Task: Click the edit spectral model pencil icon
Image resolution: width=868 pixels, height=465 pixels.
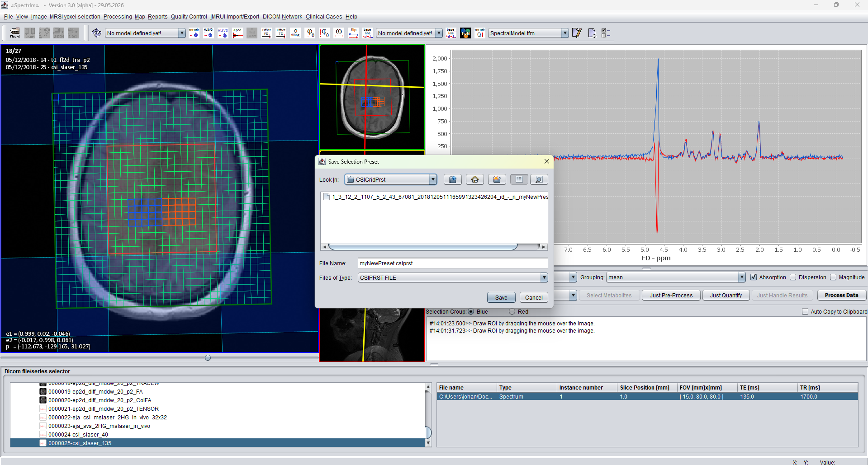Action: tap(577, 33)
